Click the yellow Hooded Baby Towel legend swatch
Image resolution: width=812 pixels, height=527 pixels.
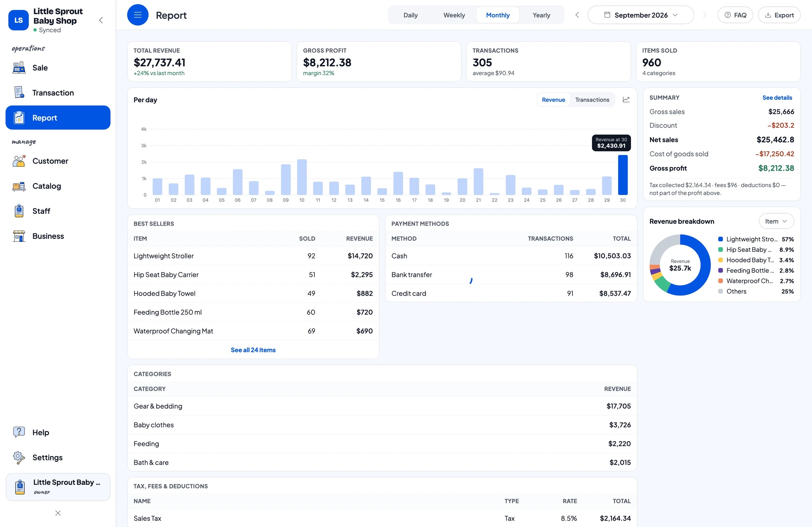click(720, 260)
